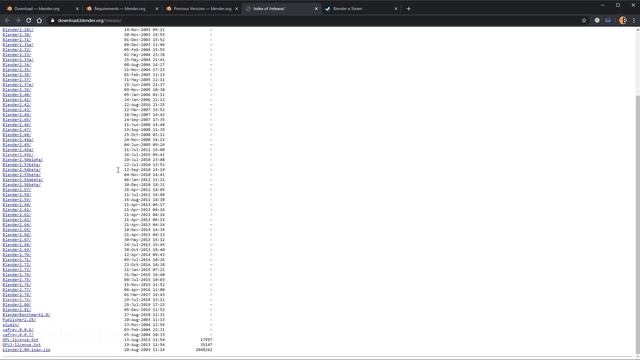Image resolution: width=640 pixels, height=360 pixels.
Task: Open the Blender2.50alpha/ folder
Action: [x=23, y=160]
